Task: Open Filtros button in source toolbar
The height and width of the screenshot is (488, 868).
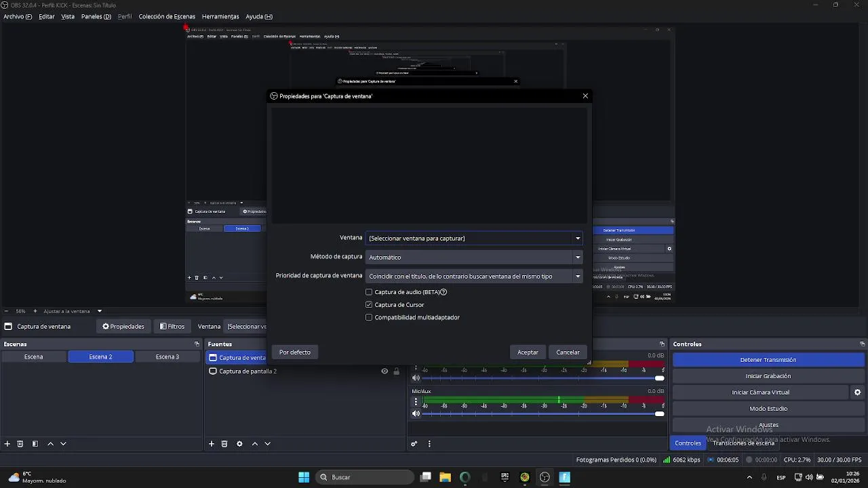Action: [172, 327]
